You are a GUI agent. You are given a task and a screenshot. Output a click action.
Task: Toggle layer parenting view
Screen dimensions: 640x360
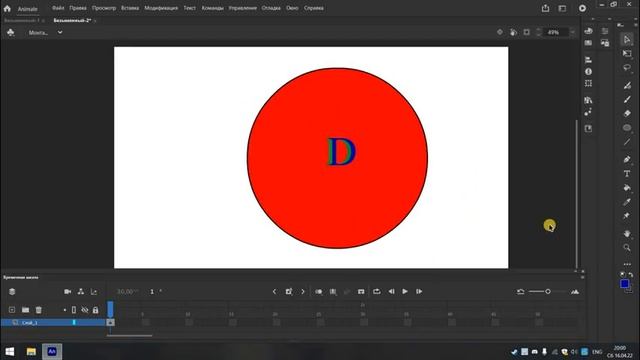(x=81, y=291)
